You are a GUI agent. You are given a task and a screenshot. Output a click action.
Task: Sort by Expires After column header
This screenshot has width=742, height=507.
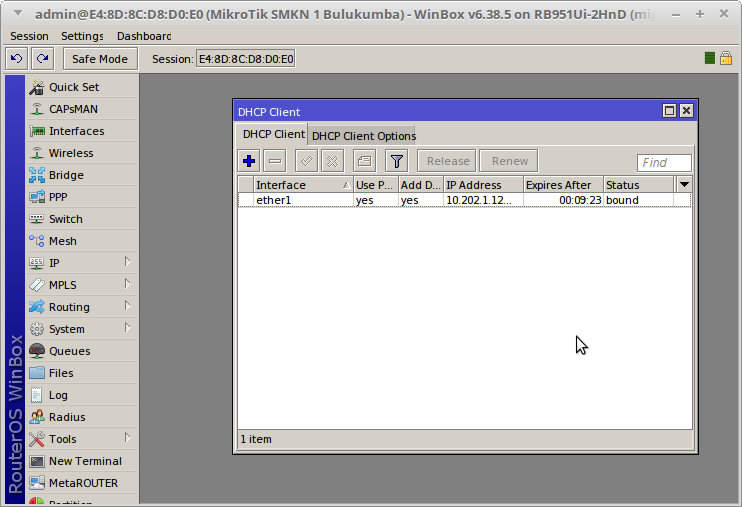(x=563, y=185)
